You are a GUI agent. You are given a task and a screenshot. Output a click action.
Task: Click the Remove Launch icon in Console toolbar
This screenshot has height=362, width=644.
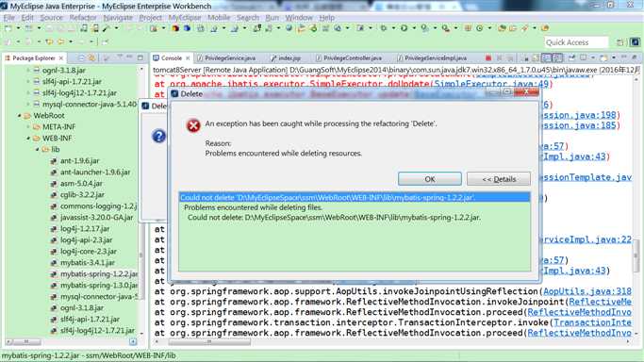[500, 58]
